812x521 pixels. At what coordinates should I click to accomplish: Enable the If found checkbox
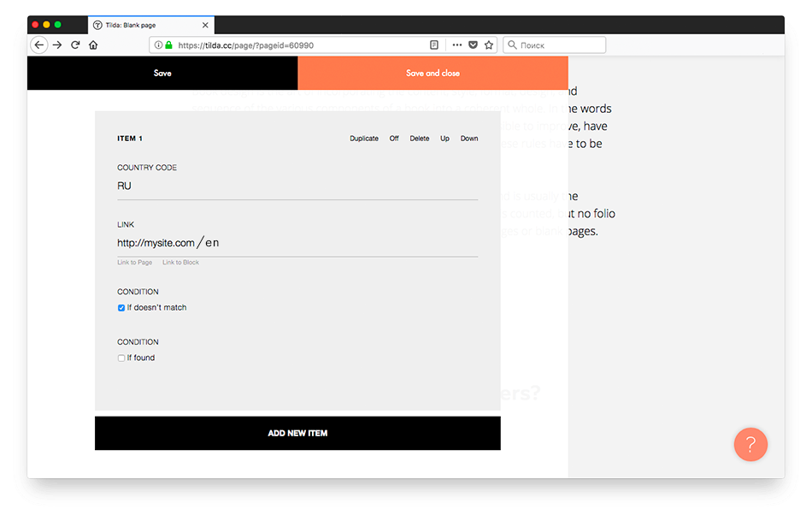[121, 358]
